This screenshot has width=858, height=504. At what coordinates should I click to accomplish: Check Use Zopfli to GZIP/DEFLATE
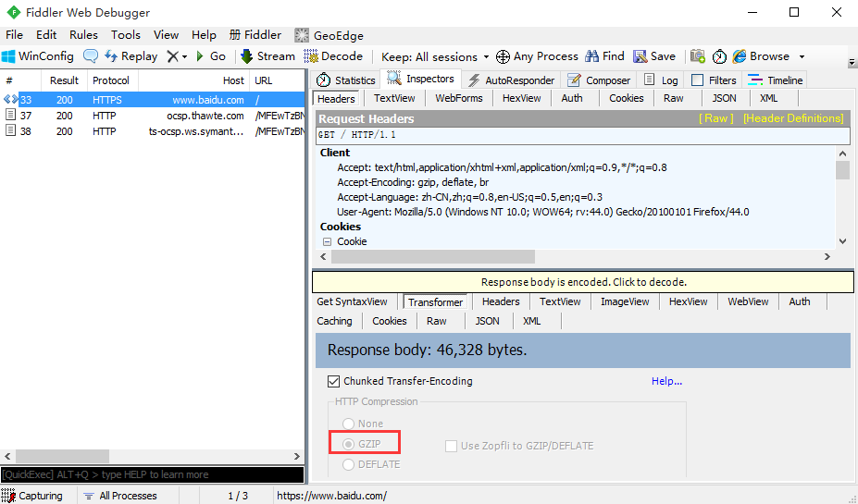pyautogui.click(x=451, y=446)
